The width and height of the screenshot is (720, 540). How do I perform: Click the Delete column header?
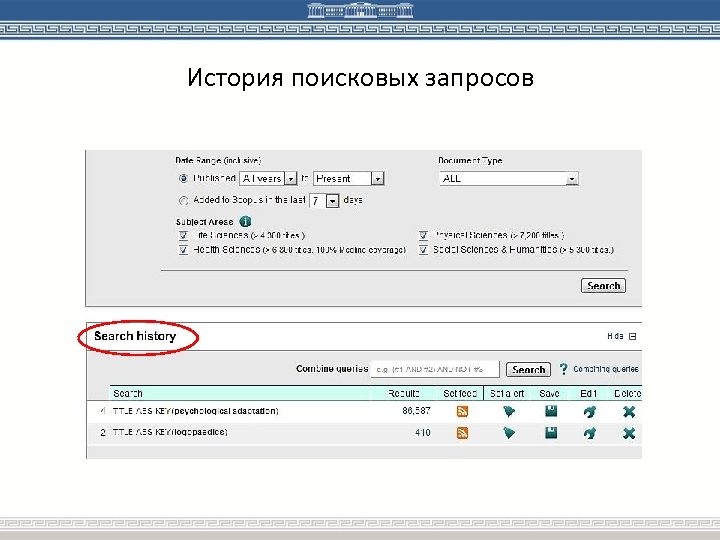click(627, 394)
